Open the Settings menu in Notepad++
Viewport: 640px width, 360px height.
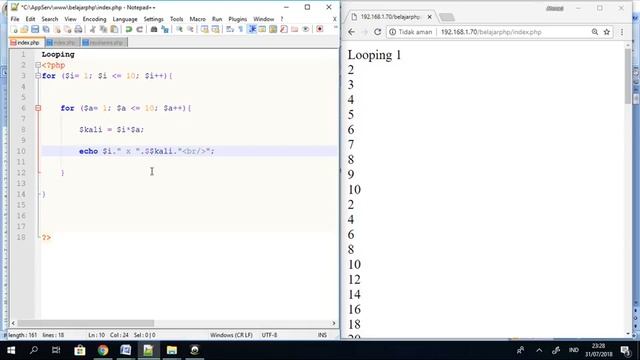(153, 19)
